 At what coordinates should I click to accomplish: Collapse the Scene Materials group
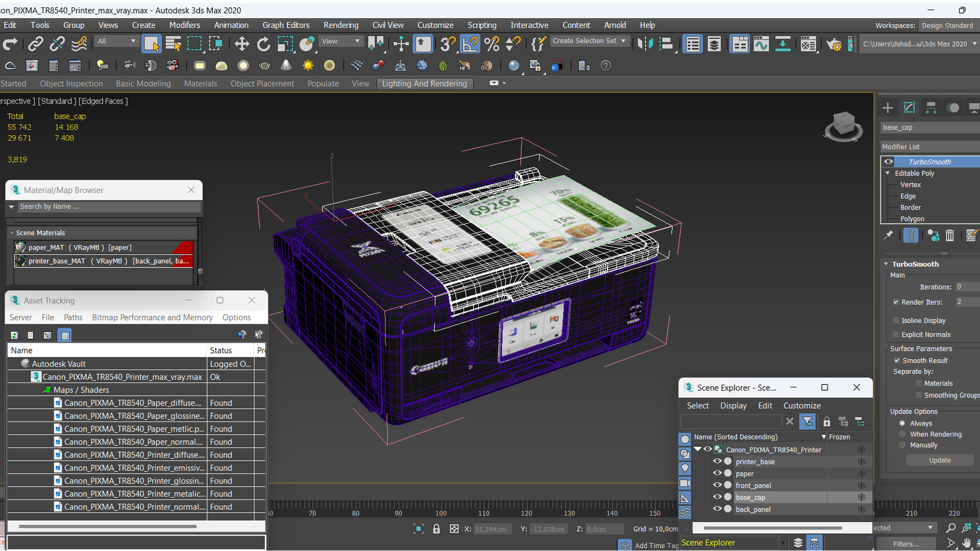click(12, 233)
